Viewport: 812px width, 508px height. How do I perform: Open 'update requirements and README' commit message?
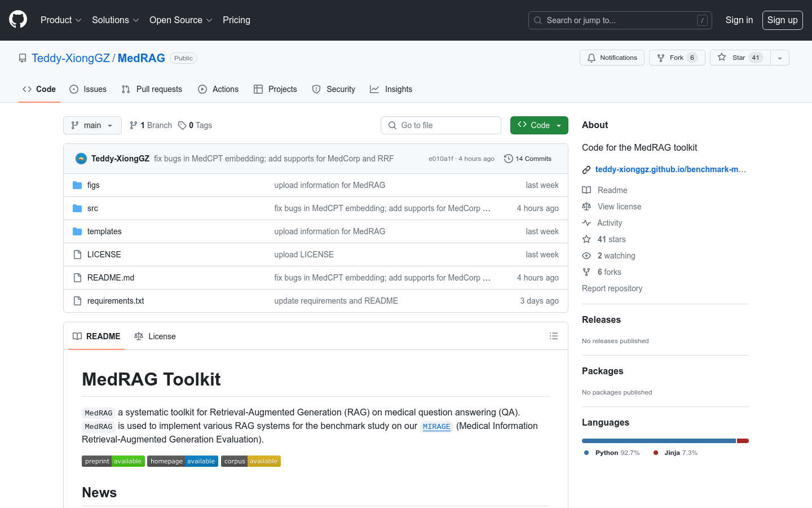click(336, 301)
